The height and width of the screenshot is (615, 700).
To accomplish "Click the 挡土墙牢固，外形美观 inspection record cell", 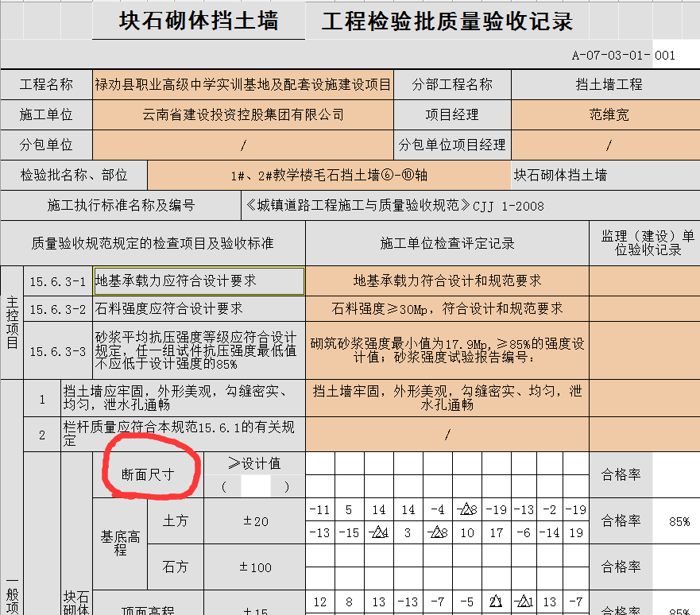I will tap(447, 397).
